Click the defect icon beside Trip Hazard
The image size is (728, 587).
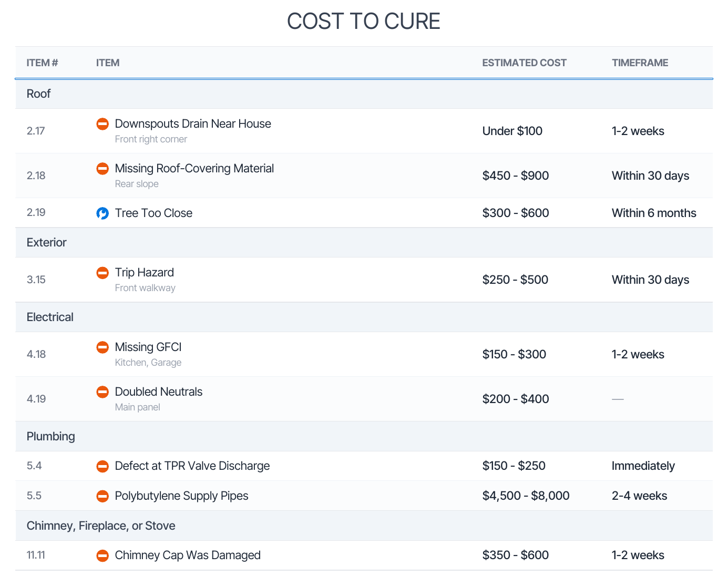(x=102, y=273)
